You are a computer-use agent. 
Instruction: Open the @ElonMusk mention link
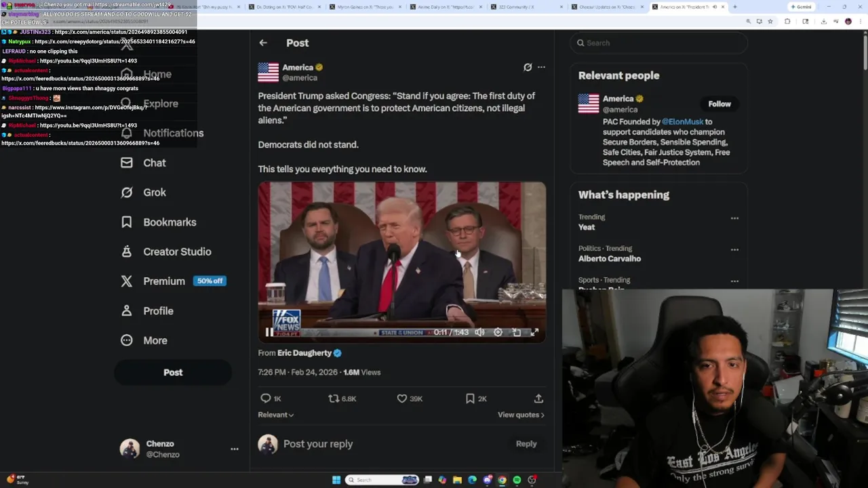point(682,121)
